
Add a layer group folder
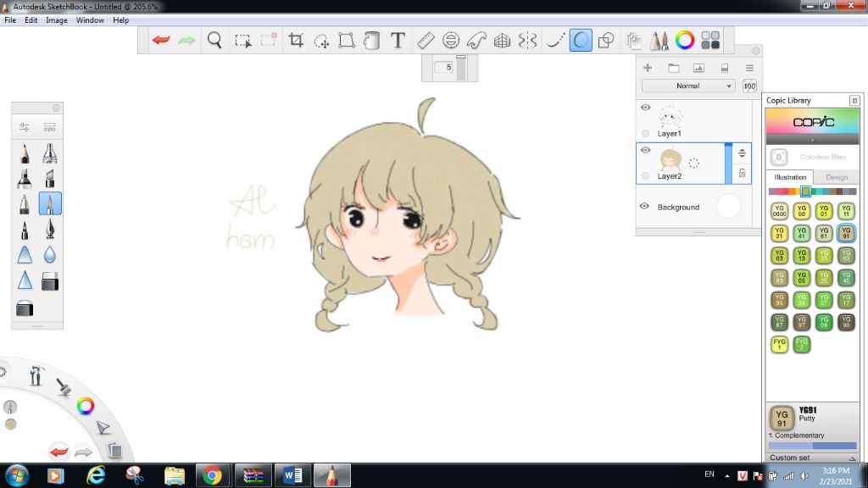click(673, 68)
